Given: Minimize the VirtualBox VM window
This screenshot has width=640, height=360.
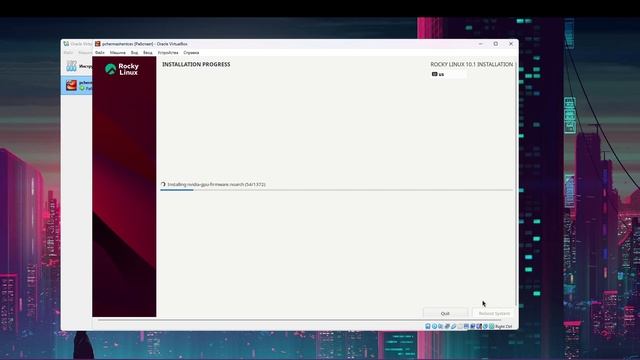Looking at the screenshot, I should click(480, 44).
